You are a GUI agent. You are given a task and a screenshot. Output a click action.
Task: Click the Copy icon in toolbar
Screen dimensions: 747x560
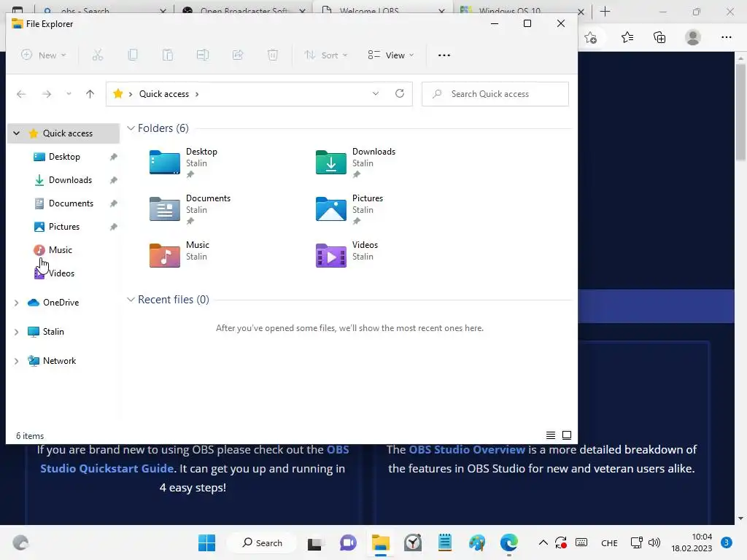pos(133,55)
